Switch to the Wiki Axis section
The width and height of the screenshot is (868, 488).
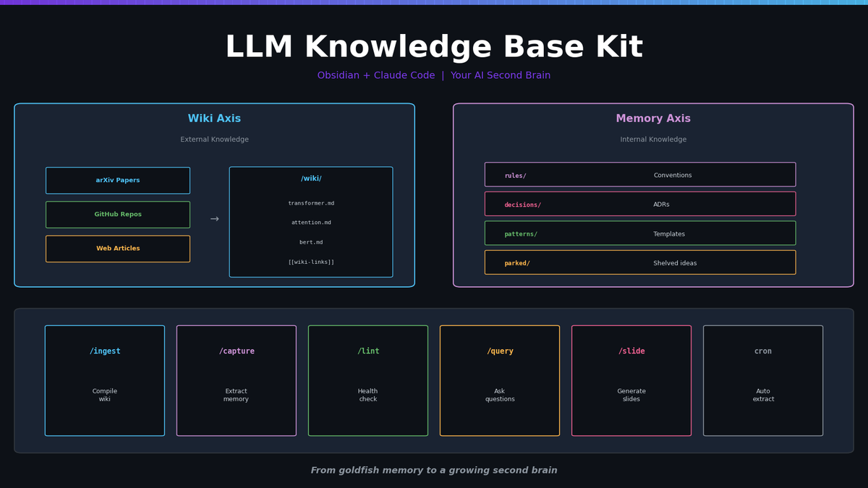[x=214, y=118]
